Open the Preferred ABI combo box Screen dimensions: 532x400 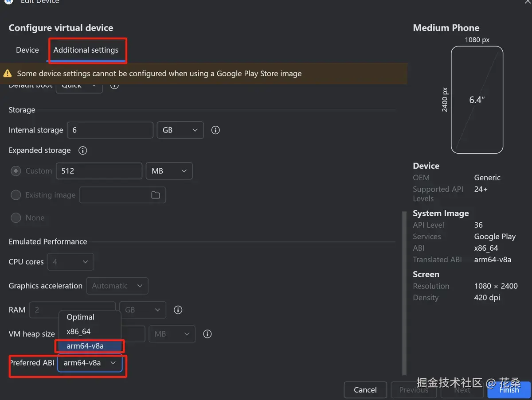click(90, 363)
